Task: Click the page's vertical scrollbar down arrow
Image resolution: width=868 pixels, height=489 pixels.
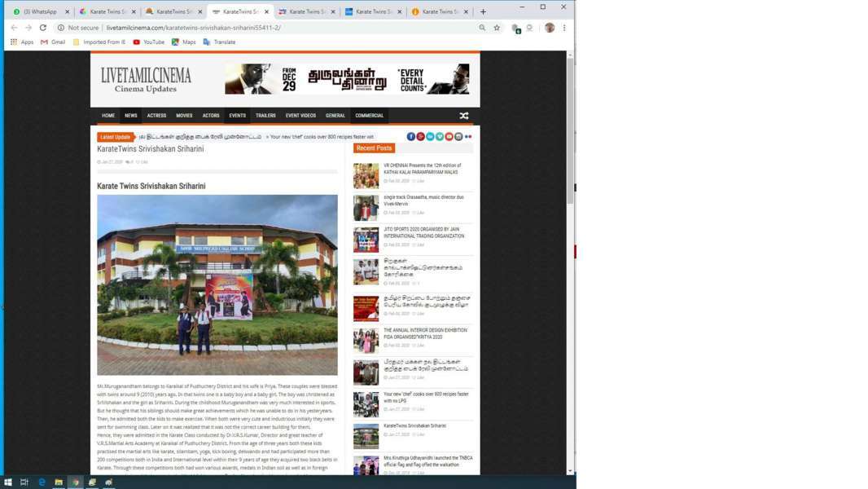Action: [x=569, y=471]
